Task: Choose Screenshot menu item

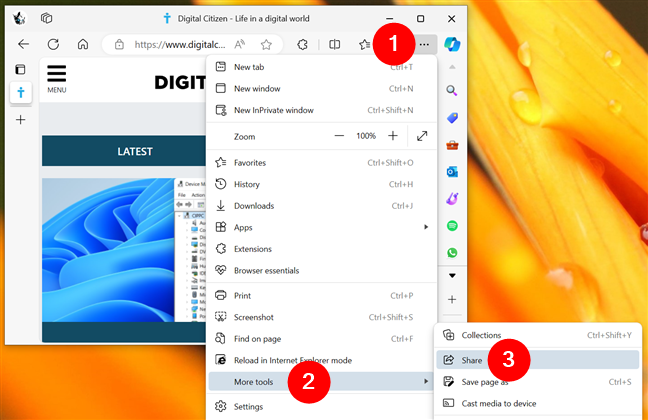Action: pos(321,317)
